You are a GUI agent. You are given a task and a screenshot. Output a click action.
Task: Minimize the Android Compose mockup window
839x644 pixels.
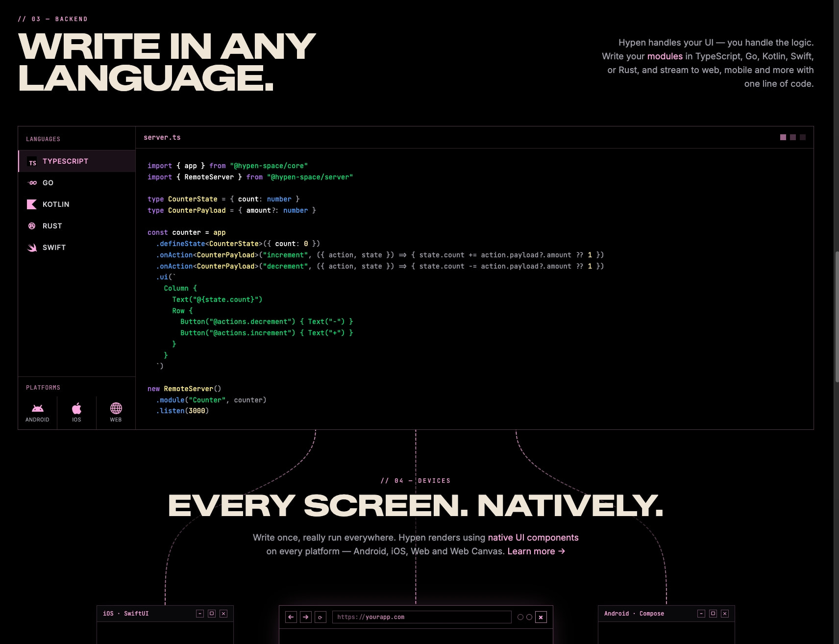click(x=701, y=614)
